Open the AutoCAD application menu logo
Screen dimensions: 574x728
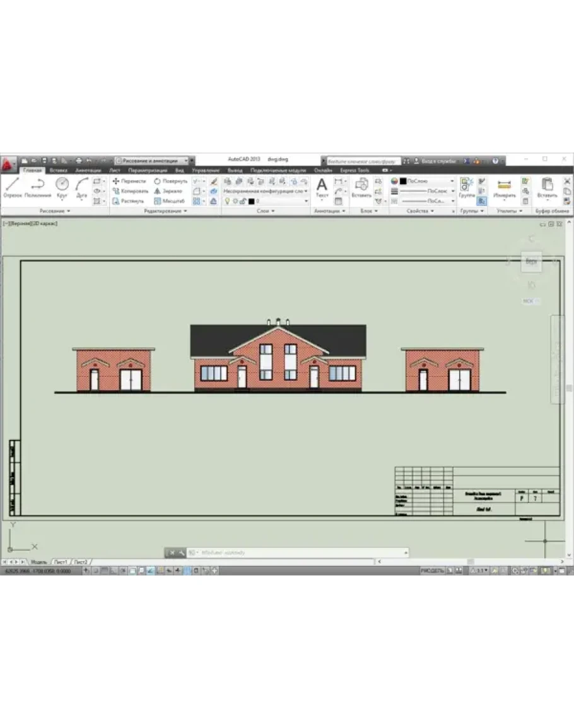(x=8, y=163)
